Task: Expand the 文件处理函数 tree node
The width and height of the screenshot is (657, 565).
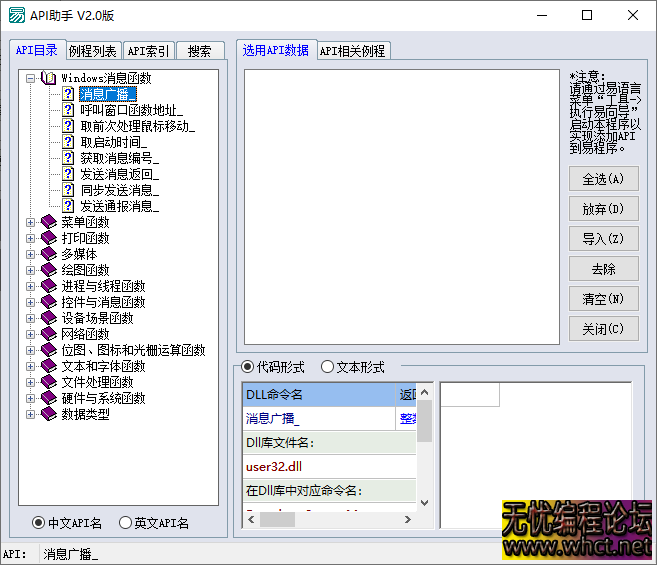Action: pos(30,382)
